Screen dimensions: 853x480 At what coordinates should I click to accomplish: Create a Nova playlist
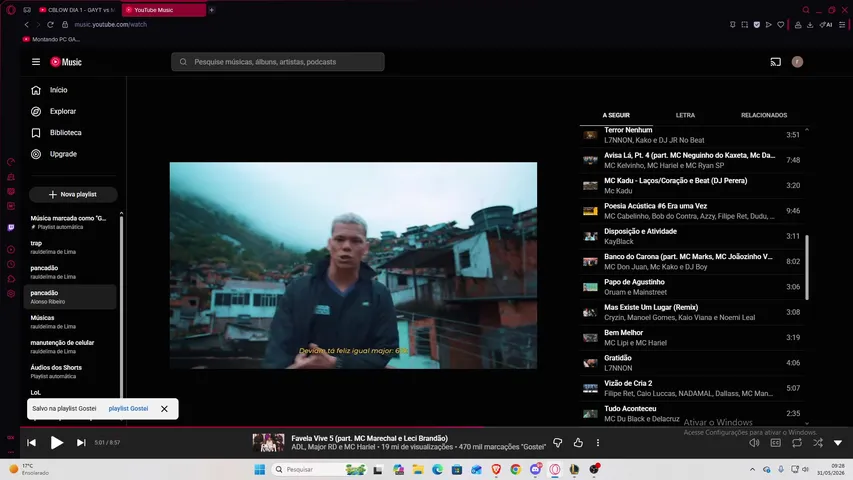(x=73, y=194)
